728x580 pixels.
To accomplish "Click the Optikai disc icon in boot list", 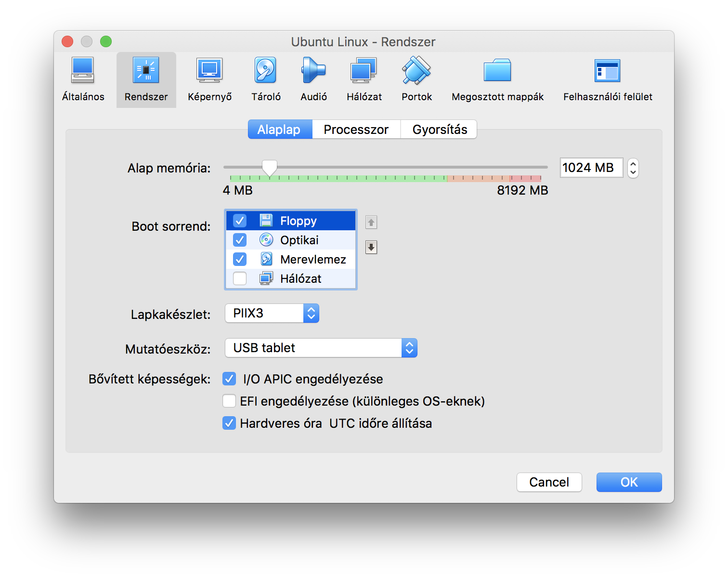I will (266, 240).
